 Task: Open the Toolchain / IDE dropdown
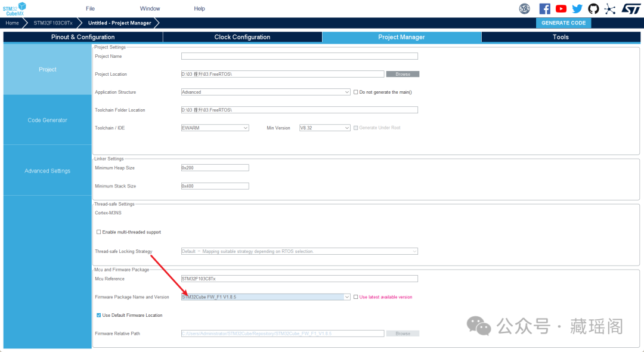(246, 128)
